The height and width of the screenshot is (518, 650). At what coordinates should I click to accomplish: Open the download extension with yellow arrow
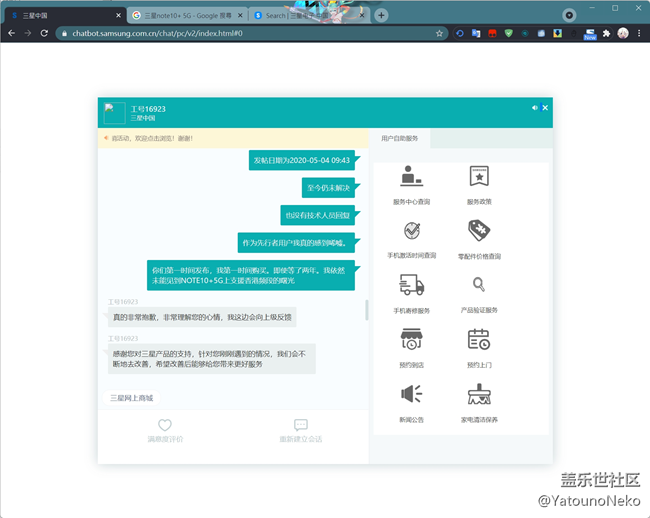(x=558, y=33)
